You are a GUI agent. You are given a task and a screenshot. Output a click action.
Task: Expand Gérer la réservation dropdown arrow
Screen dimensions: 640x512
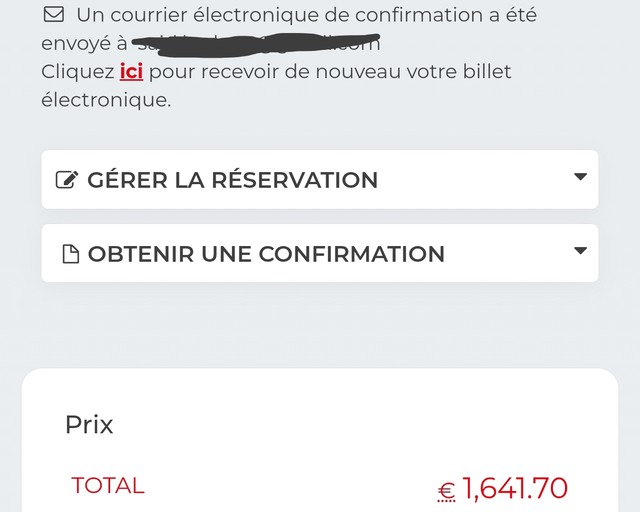point(580,177)
